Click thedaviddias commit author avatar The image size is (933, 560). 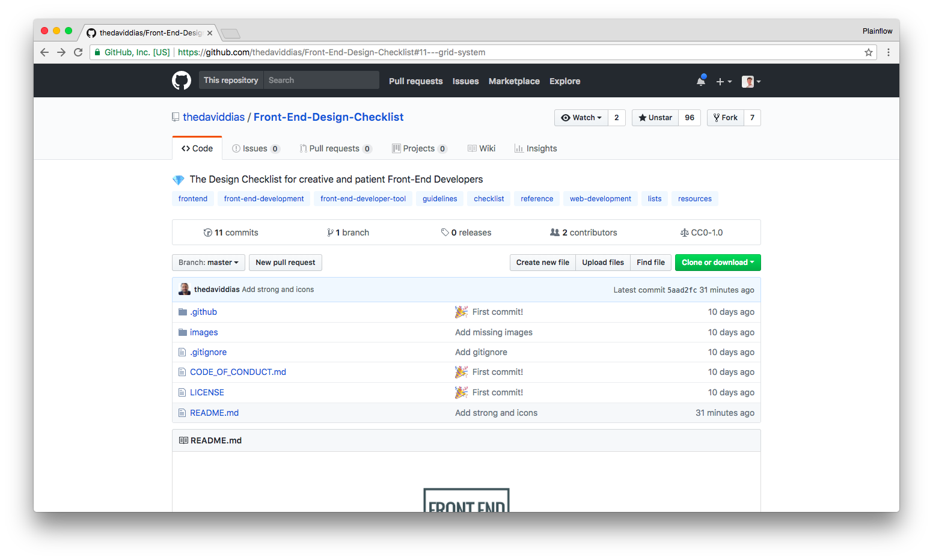(185, 289)
